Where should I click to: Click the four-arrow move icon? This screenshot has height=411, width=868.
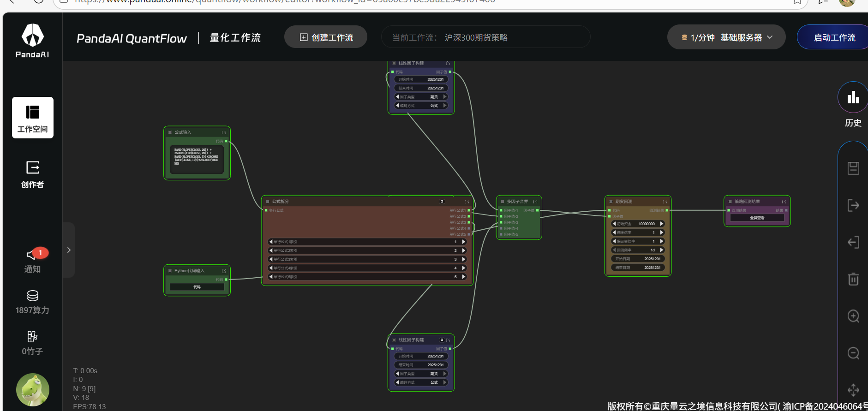pos(853,390)
